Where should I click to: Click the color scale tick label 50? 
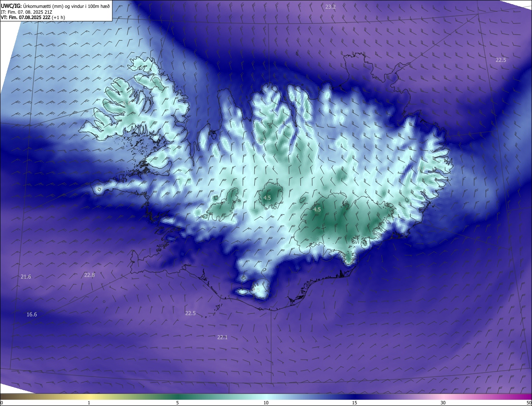[x=528, y=403]
